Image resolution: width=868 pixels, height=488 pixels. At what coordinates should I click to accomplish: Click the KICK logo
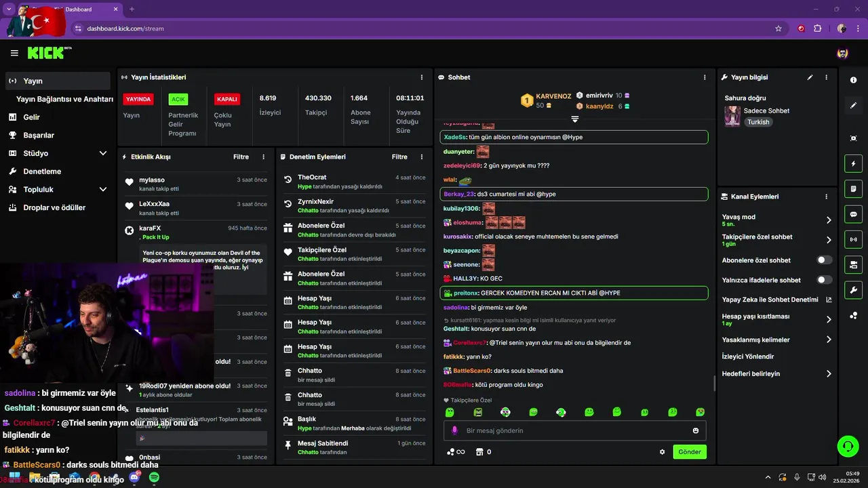coord(50,53)
